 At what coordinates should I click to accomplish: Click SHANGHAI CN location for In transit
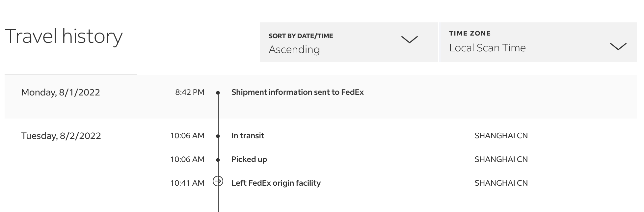501,136
